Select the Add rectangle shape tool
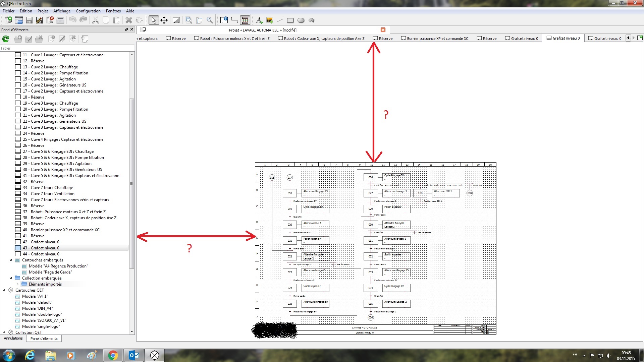Viewport: 644px width, 362px height. (290, 20)
